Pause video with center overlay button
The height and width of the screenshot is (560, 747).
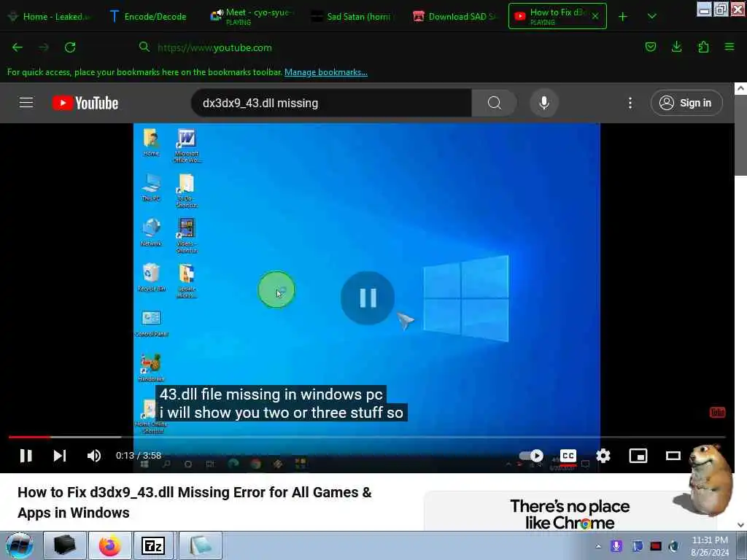(368, 298)
